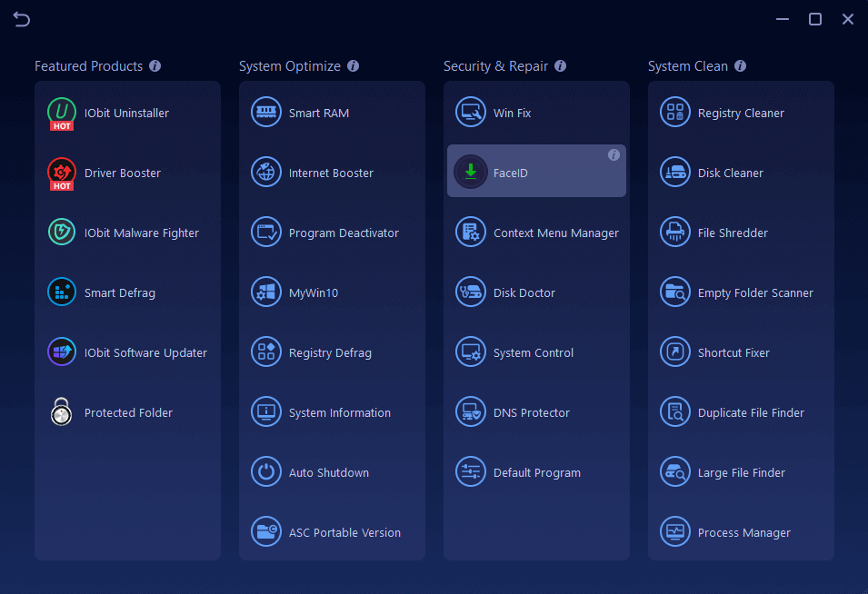Choose the 'Default Program' label

(x=537, y=473)
